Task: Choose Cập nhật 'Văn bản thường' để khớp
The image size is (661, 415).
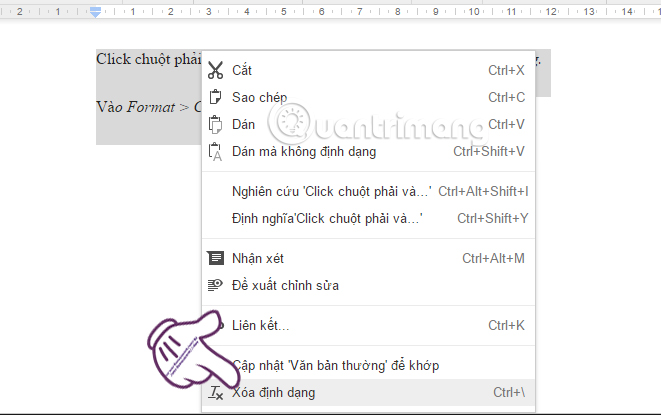Action: pos(368,365)
